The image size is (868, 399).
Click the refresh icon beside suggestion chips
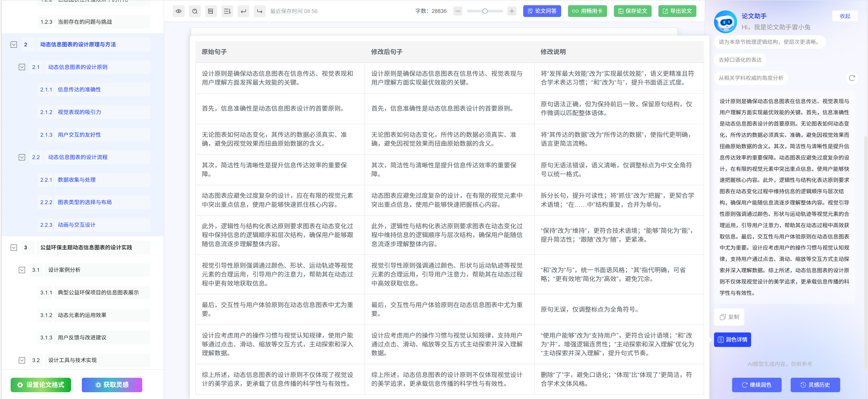(851, 78)
